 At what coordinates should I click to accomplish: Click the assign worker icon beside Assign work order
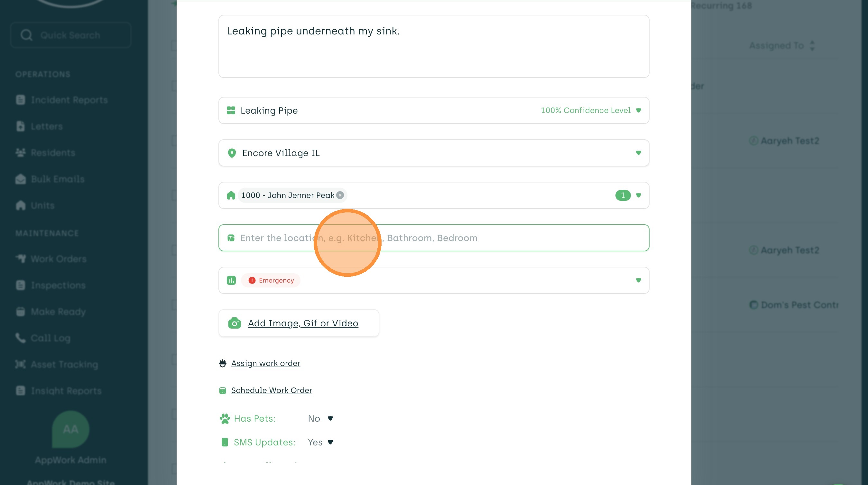222,363
